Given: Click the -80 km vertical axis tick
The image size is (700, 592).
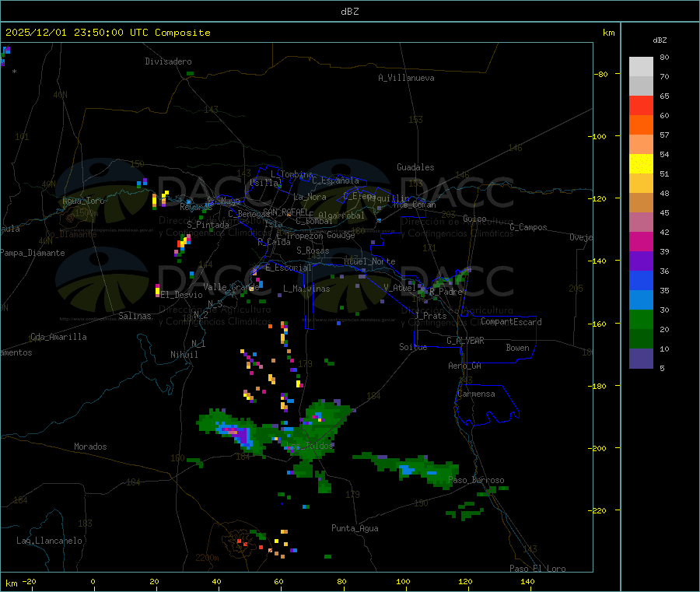Looking at the screenshot, I should click(x=601, y=74).
